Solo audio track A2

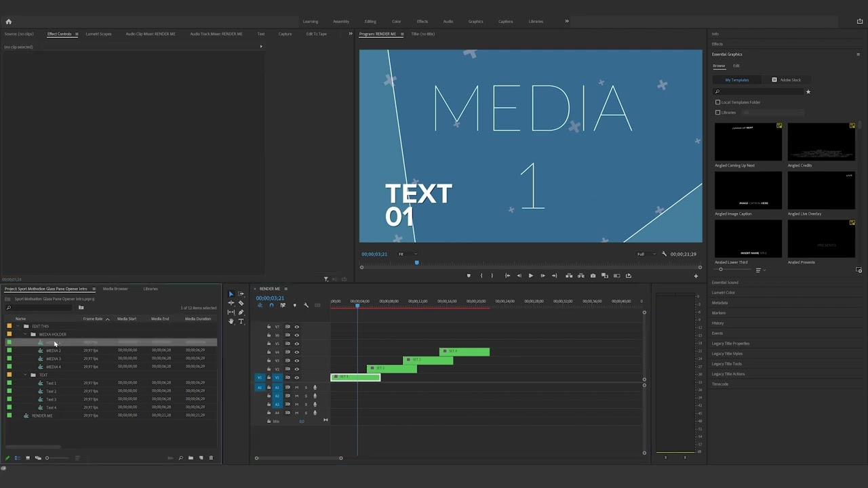tap(305, 396)
